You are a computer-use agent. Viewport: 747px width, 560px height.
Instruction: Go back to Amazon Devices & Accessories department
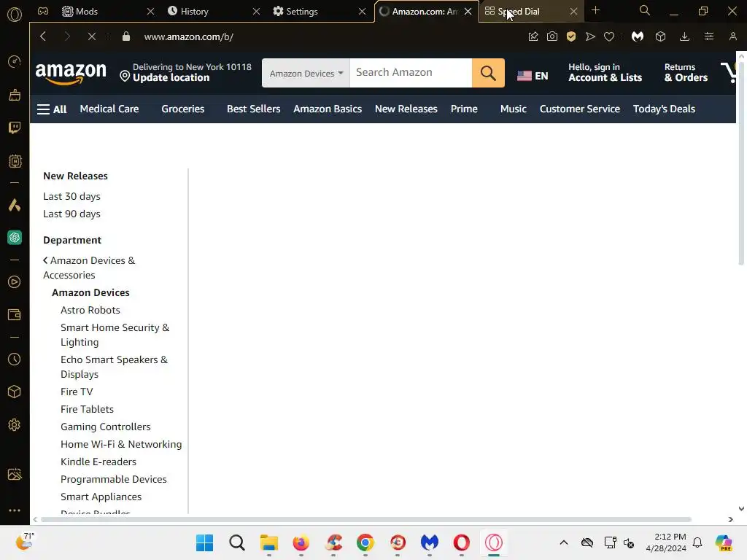[89, 268]
